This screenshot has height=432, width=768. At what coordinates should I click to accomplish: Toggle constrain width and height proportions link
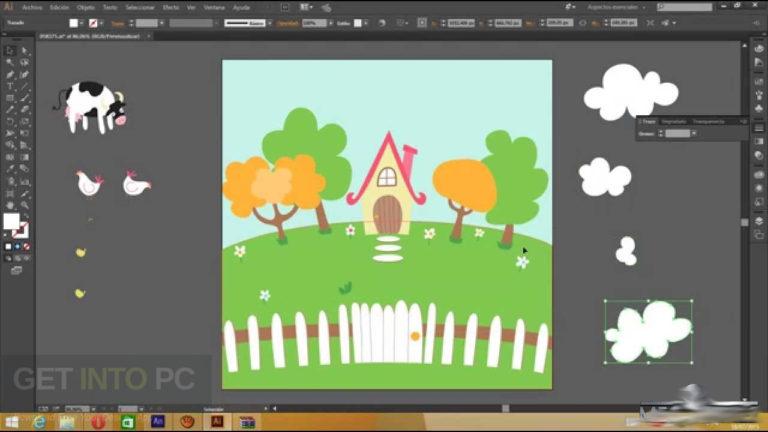click(582, 23)
